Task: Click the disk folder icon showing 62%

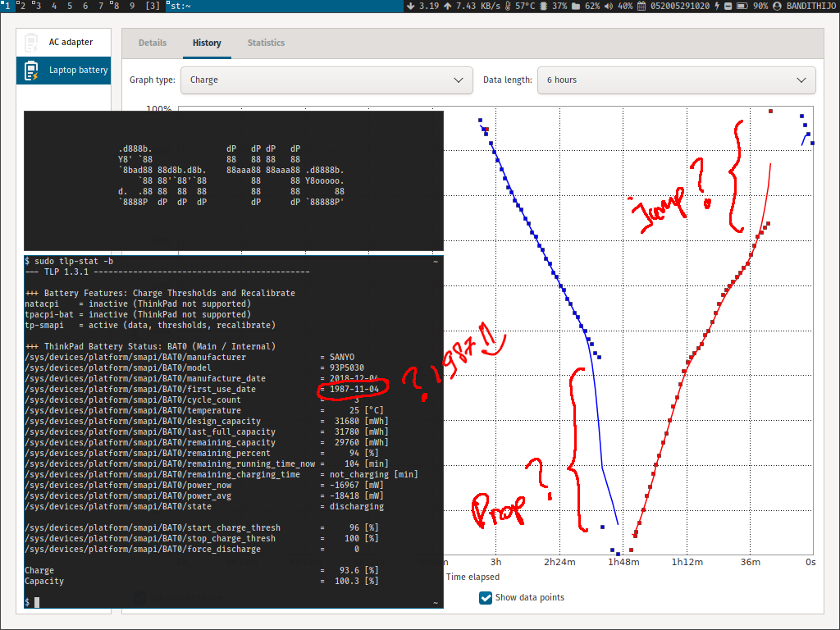Action: (577, 6)
